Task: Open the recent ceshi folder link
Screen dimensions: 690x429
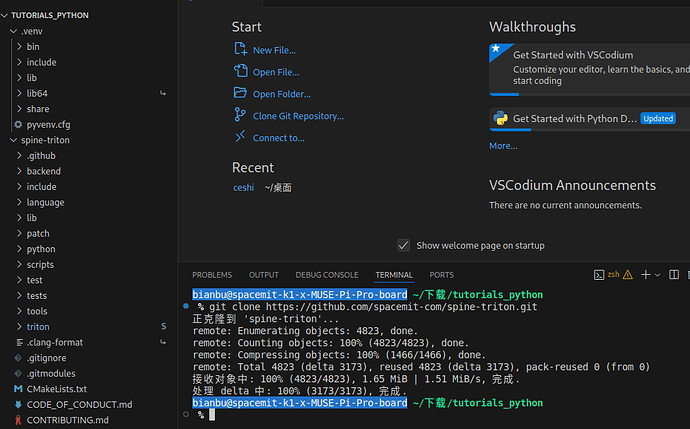Action: tap(243, 187)
